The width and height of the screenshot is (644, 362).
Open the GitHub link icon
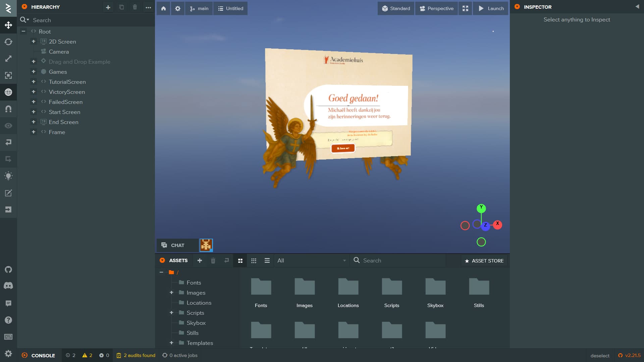pos(8,269)
